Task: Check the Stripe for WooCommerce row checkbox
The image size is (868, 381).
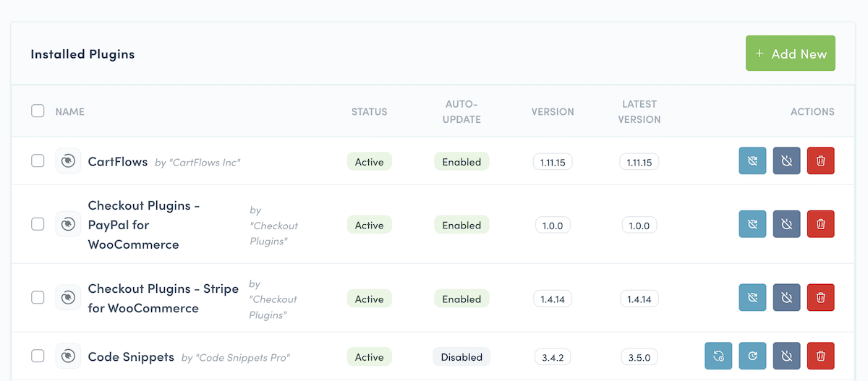Action: pyautogui.click(x=38, y=298)
